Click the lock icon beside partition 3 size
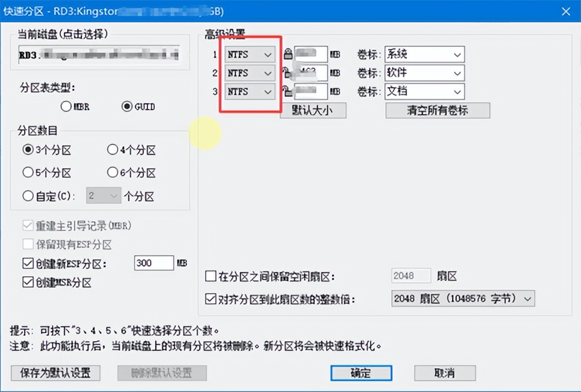The width and height of the screenshot is (581, 392). point(287,92)
